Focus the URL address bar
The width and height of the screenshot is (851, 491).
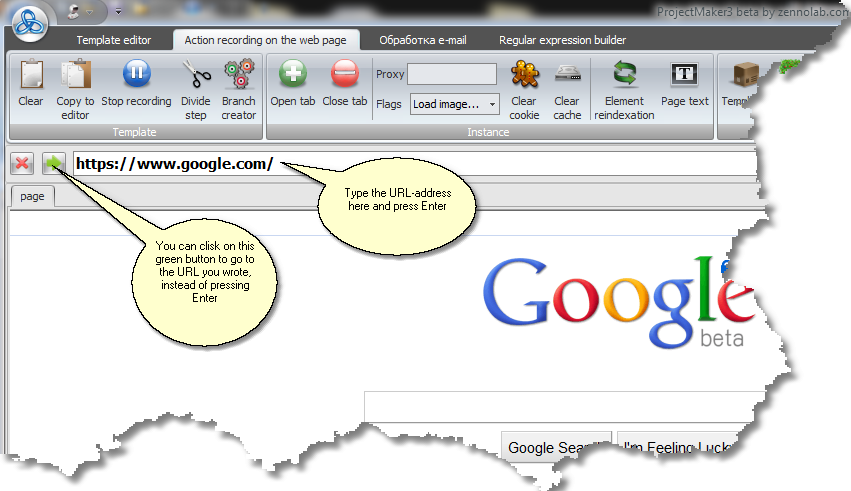450,163
